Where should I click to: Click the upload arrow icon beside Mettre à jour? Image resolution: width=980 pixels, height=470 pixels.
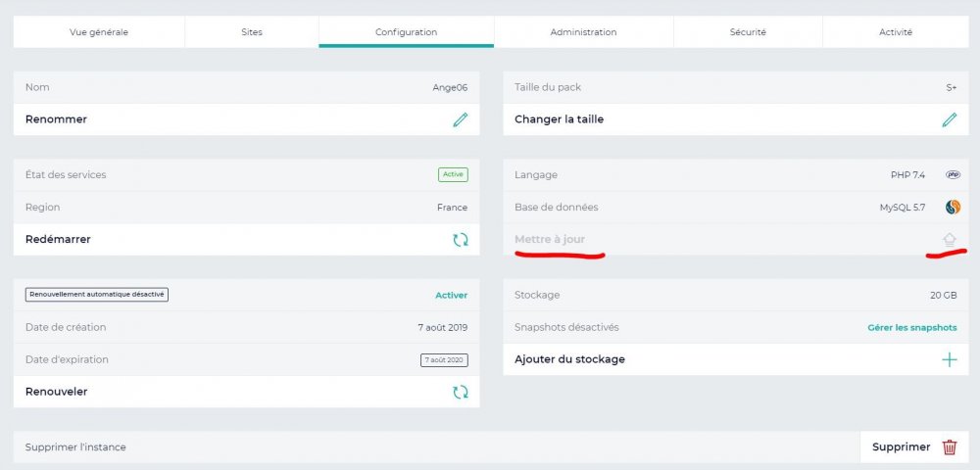coord(950,240)
